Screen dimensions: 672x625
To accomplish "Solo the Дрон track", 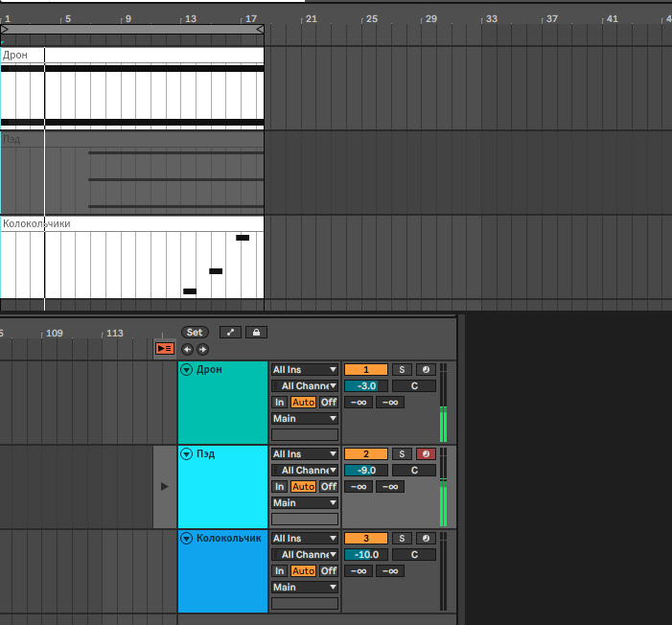I will point(402,369).
